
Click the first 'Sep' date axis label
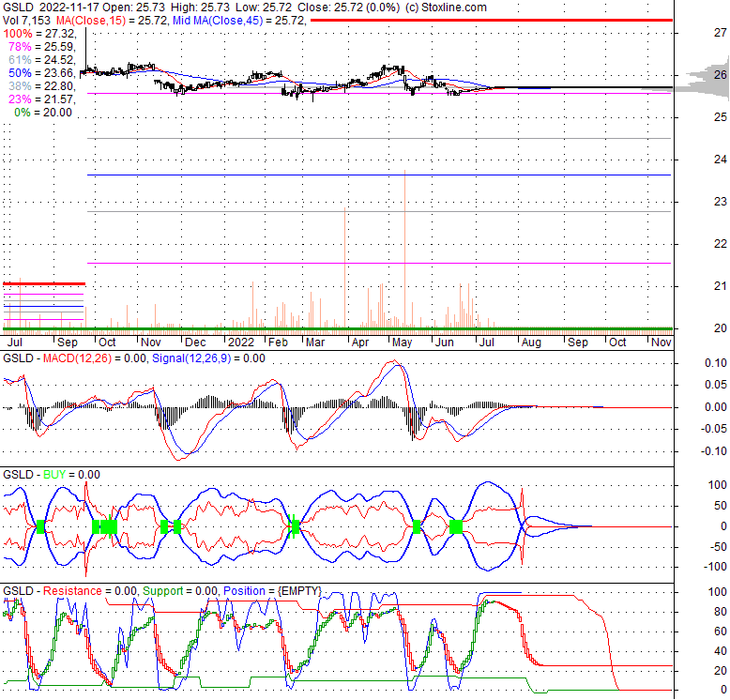tap(68, 342)
